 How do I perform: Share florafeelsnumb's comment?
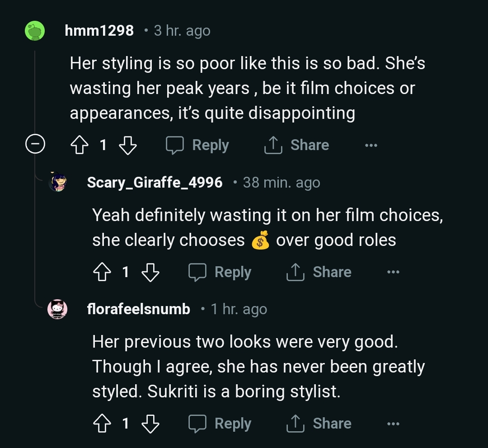tap(319, 424)
